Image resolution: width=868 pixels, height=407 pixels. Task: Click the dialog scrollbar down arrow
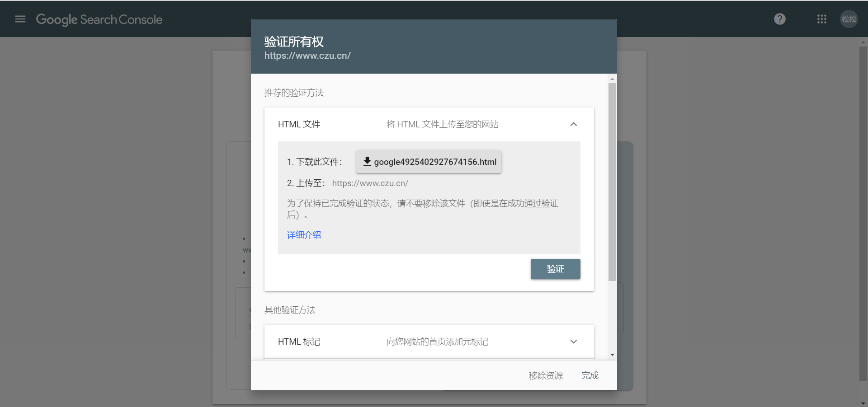(612, 355)
